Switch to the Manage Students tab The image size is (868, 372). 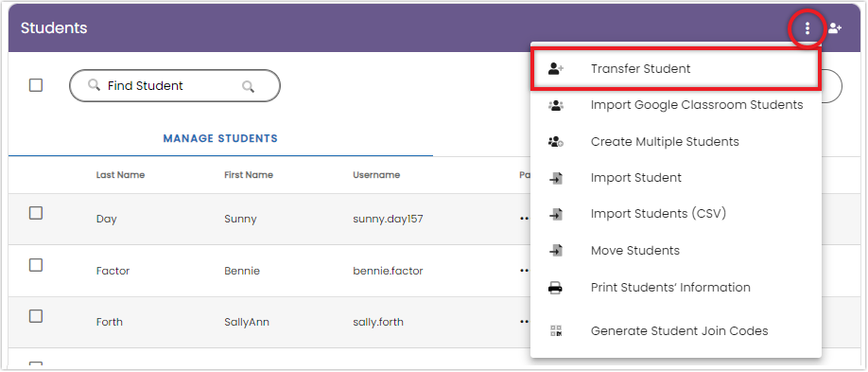[x=220, y=138]
